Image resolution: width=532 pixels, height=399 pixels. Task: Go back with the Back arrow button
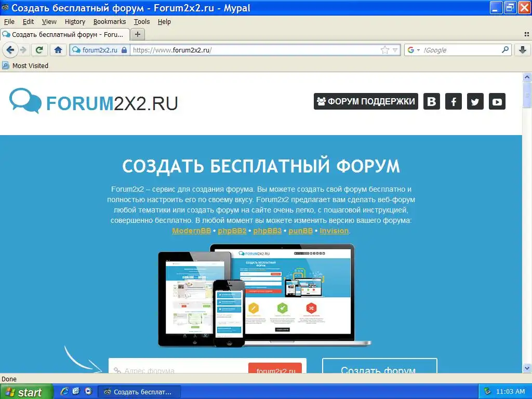(10, 50)
